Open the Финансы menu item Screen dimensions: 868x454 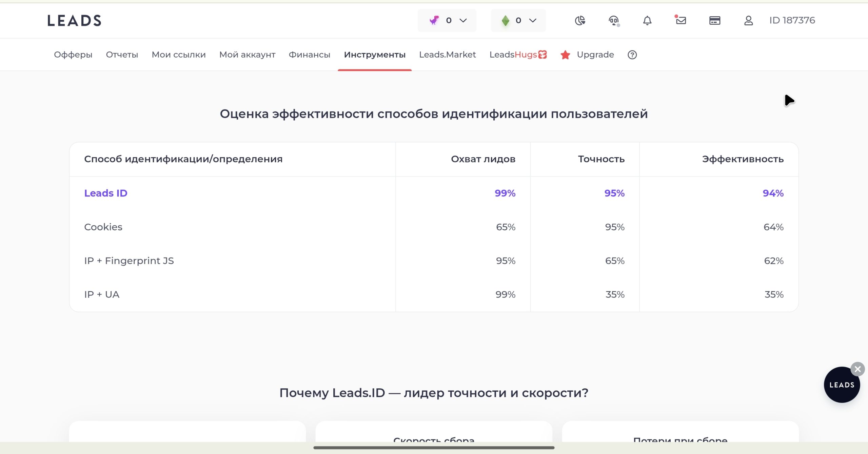309,55
